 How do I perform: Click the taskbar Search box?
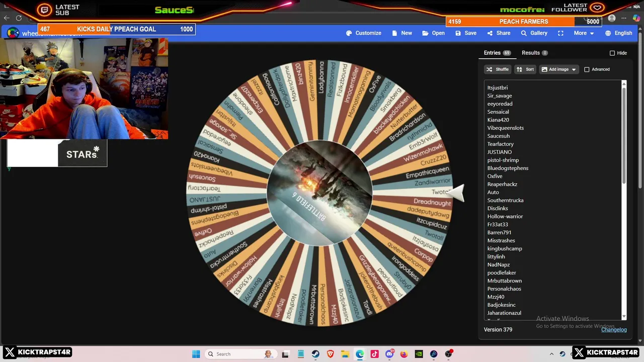point(240,354)
